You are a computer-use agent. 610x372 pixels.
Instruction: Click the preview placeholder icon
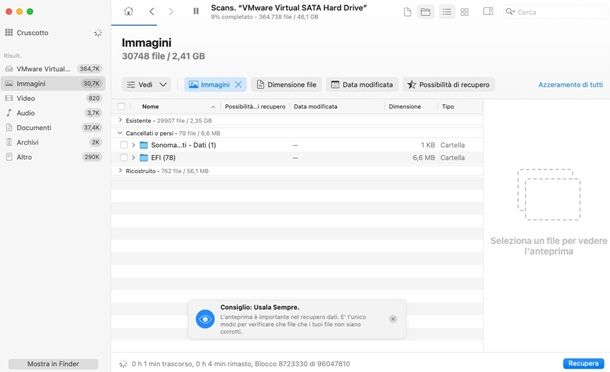[x=549, y=194]
